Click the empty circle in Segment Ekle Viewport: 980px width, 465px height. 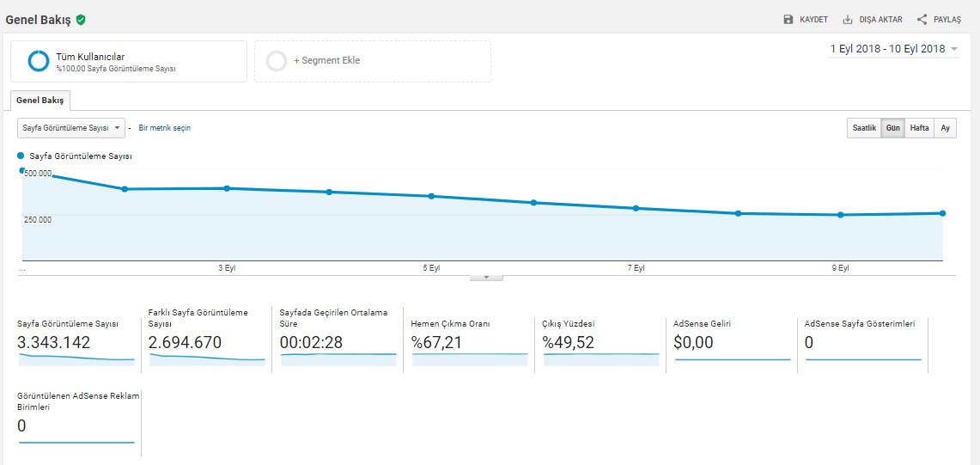point(277,61)
